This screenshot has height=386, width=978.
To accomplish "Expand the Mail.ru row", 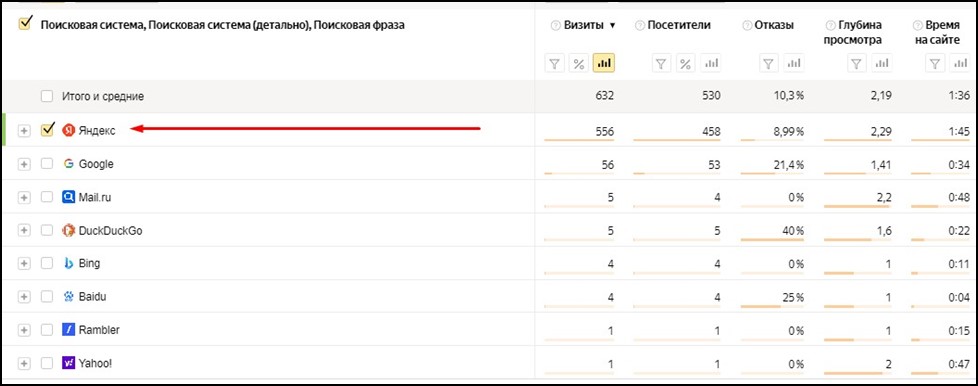I will 24,197.
